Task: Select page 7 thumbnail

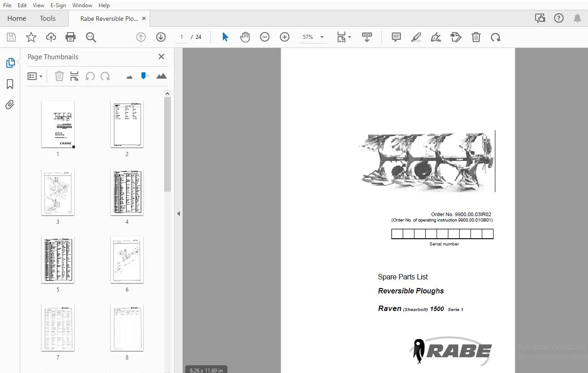Action: coord(58,328)
